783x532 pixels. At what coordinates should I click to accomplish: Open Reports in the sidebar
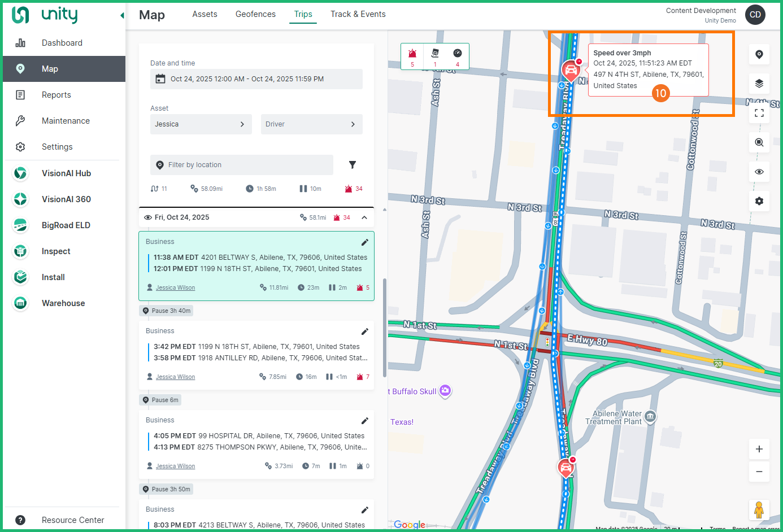click(56, 95)
